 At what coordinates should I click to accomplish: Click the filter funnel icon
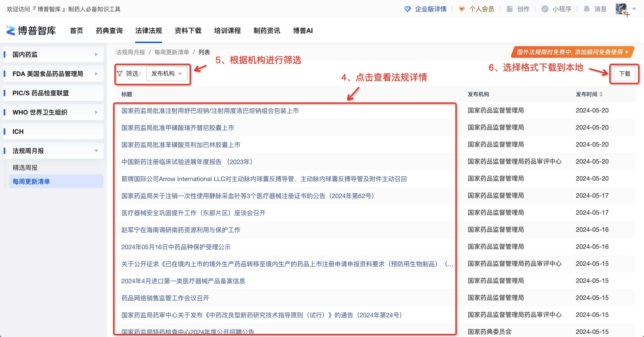[120, 73]
